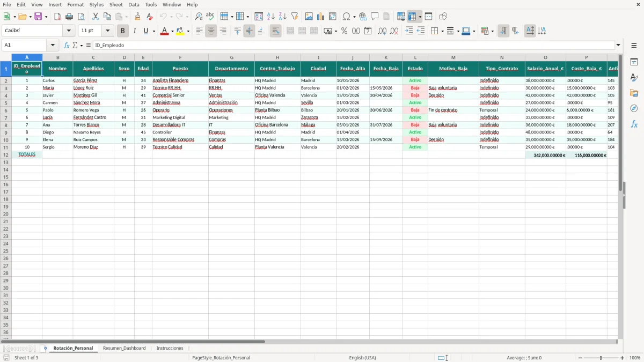Click Sort Ascending icon
644x362 pixels.
271,17
